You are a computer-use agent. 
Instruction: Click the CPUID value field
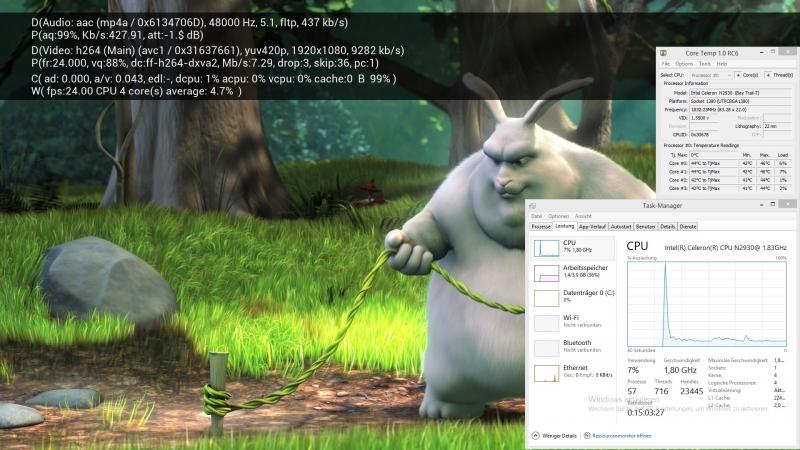(704, 135)
